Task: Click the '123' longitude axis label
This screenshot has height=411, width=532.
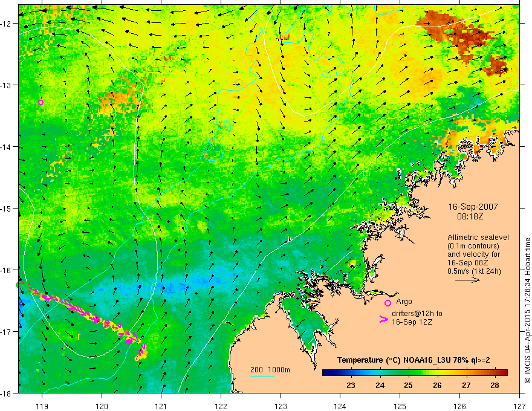Action: [x=281, y=406]
